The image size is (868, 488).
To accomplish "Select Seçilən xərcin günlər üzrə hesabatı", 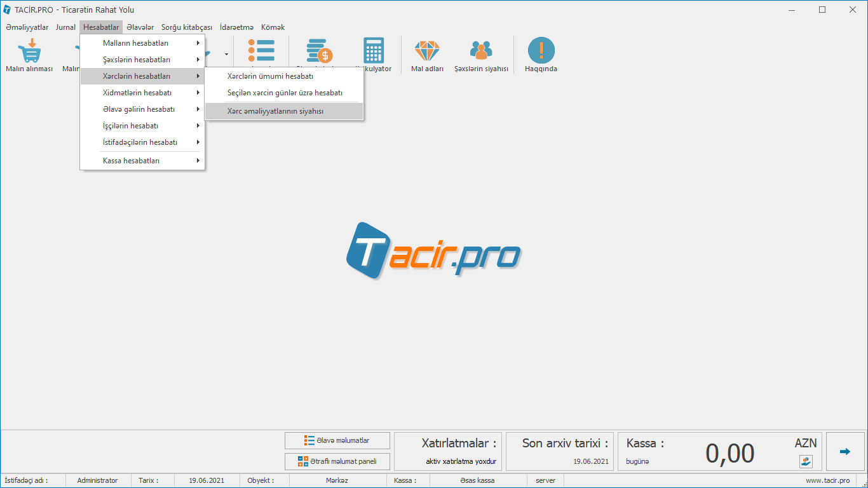I will click(284, 93).
